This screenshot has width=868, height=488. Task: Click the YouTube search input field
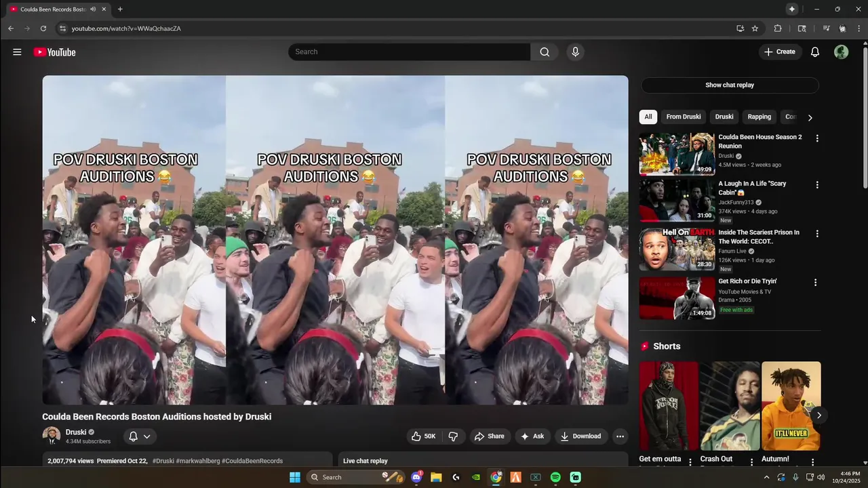(x=410, y=52)
